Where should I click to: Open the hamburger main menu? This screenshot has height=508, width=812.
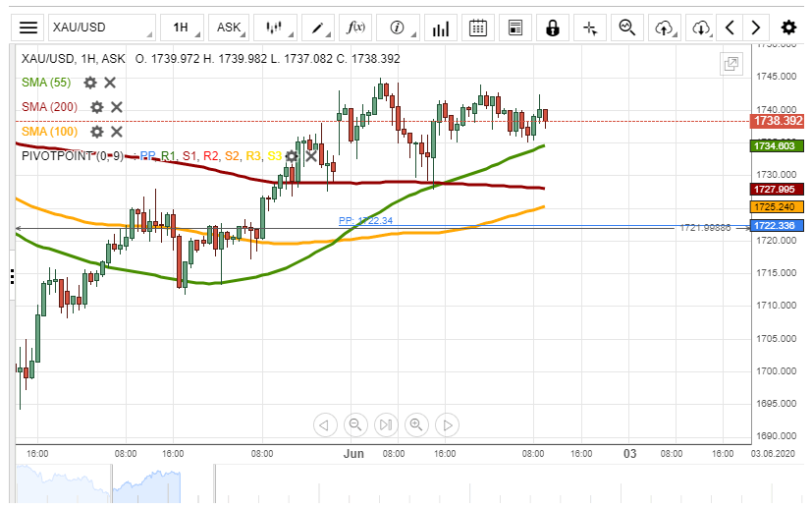tap(29, 28)
